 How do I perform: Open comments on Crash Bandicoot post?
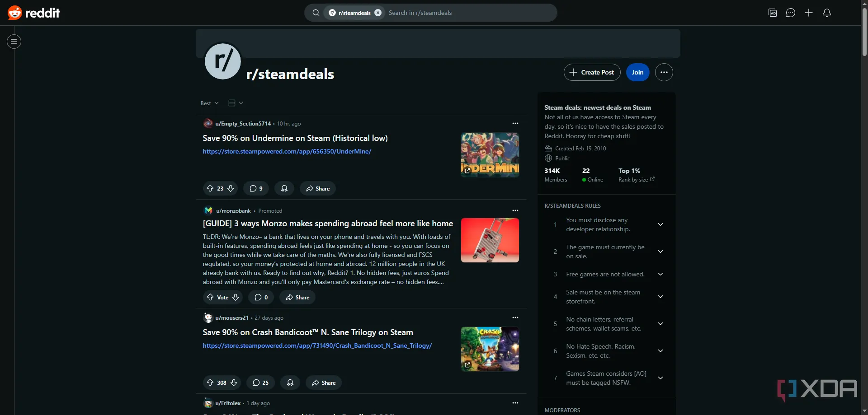coord(260,382)
